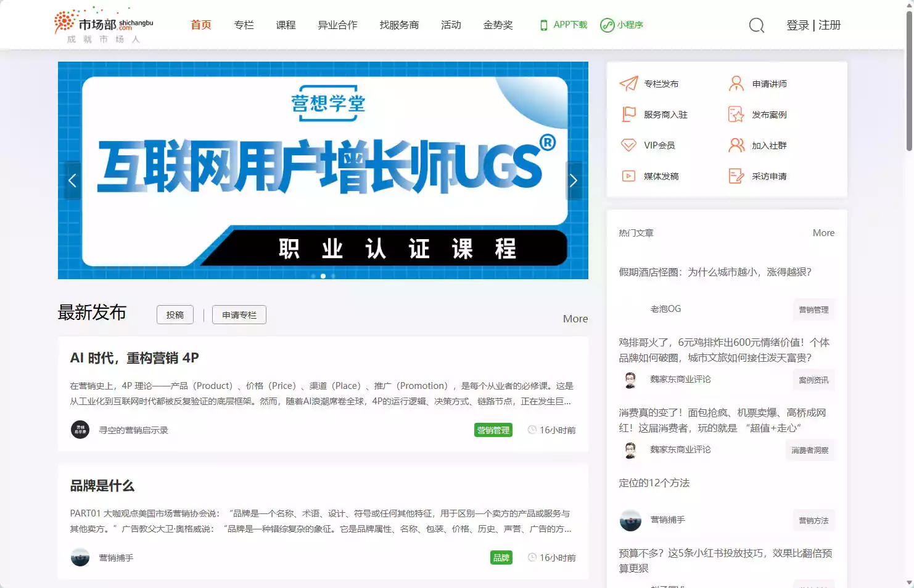Screen dimensions: 914x588
Task: Click the green 营销管理 tag
Action: tap(493, 430)
